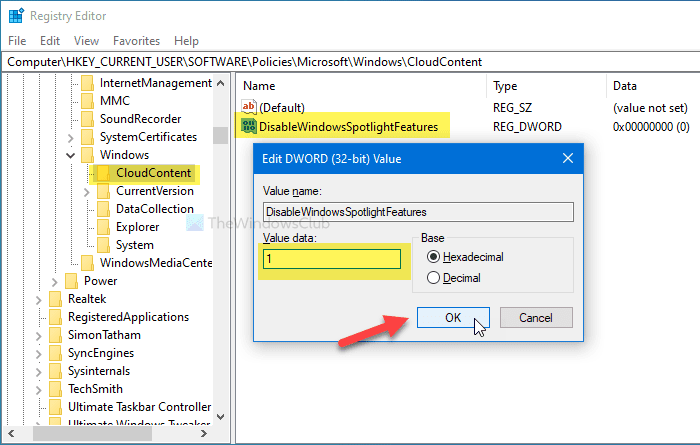Expand the Power key

click(x=55, y=282)
